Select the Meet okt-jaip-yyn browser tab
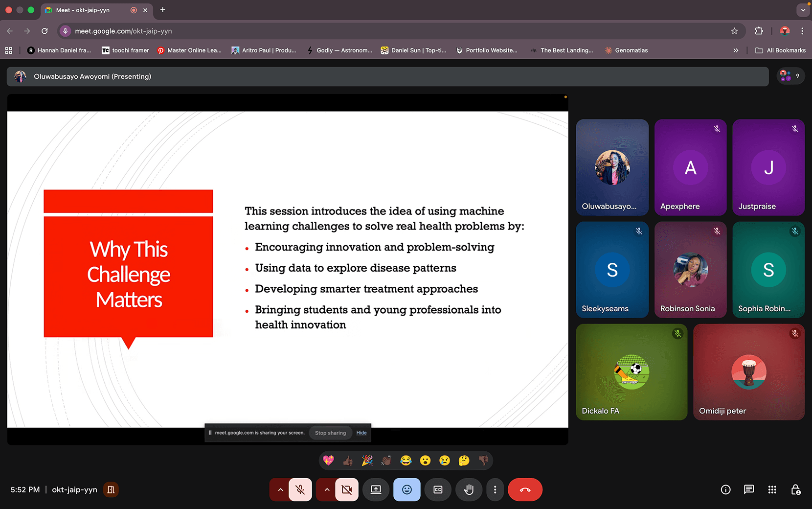Viewport: 812px width, 509px height. (83, 10)
